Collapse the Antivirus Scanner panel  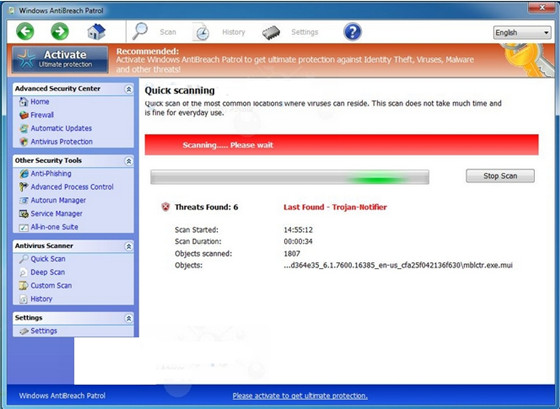pos(129,246)
